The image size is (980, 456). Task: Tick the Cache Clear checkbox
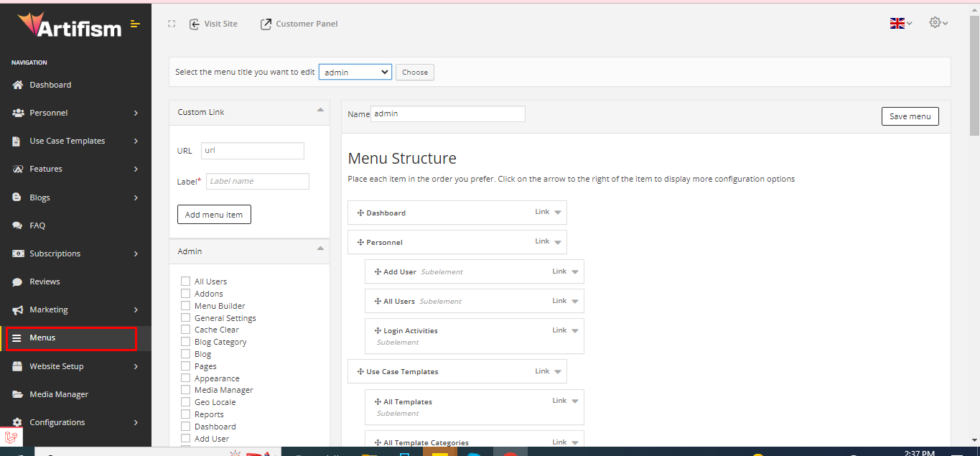186,330
